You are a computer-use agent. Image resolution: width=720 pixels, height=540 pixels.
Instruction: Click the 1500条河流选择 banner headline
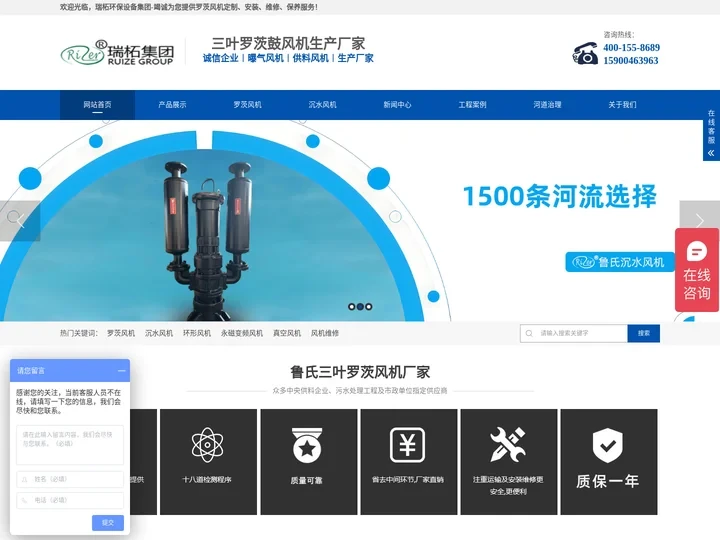(x=560, y=196)
